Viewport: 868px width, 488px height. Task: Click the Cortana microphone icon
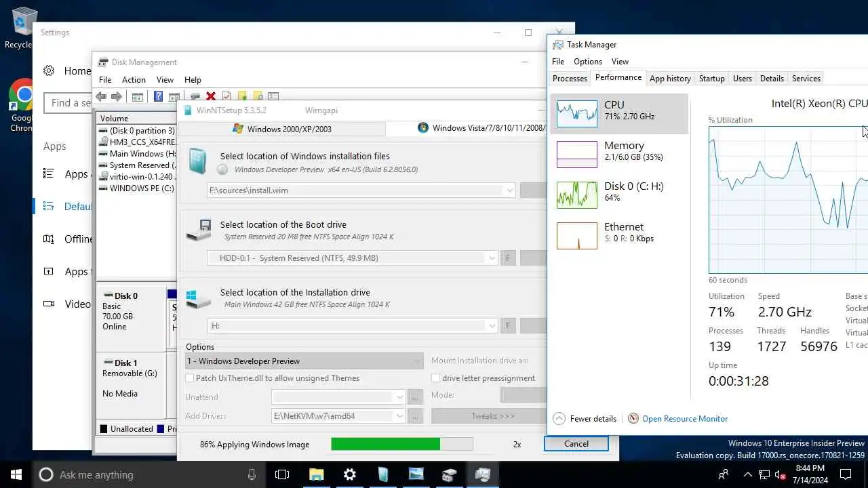click(x=252, y=474)
